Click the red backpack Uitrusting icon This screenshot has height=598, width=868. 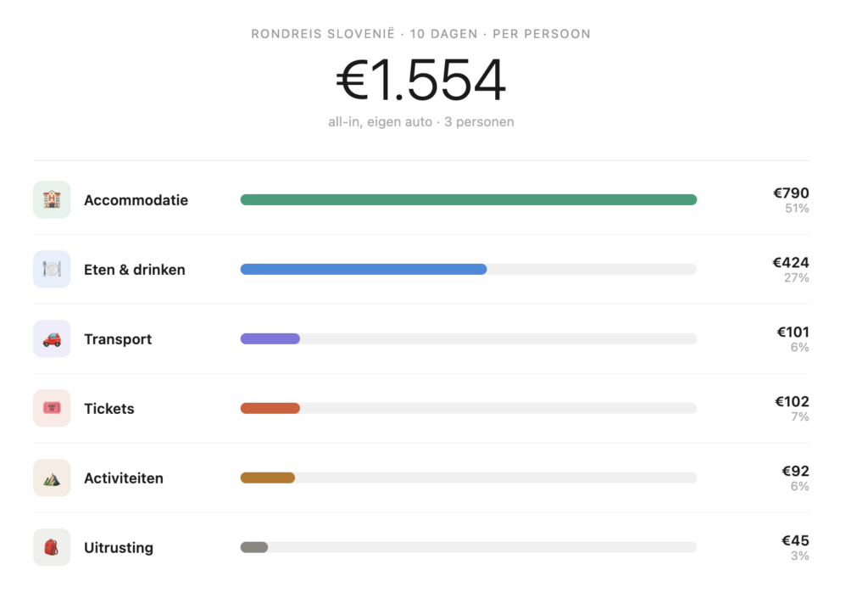52,547
